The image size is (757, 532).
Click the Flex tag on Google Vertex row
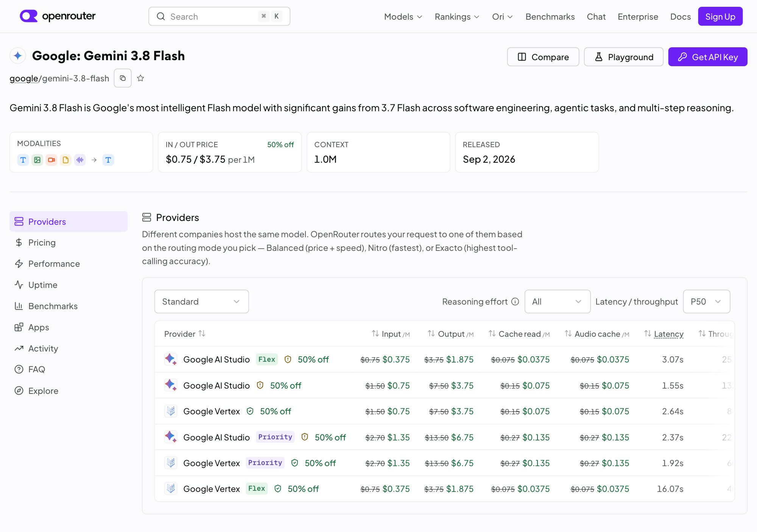[257, 488]
